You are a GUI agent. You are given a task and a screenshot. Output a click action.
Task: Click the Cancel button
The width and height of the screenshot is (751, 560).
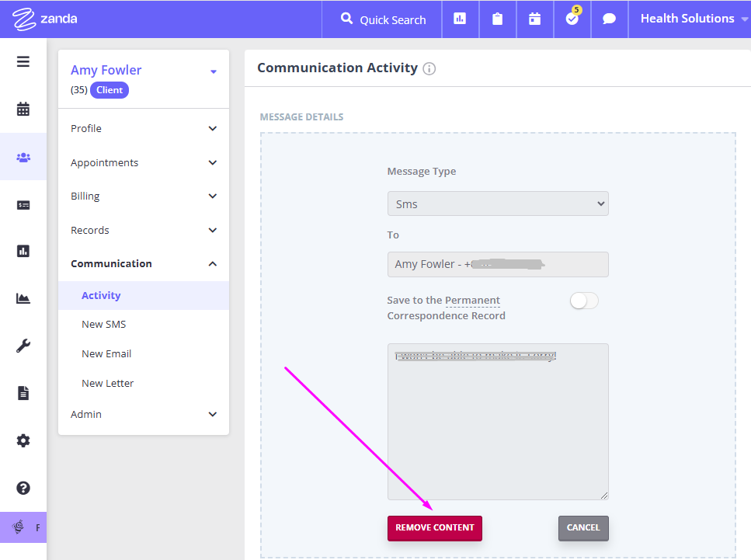[x=583, y=528]
